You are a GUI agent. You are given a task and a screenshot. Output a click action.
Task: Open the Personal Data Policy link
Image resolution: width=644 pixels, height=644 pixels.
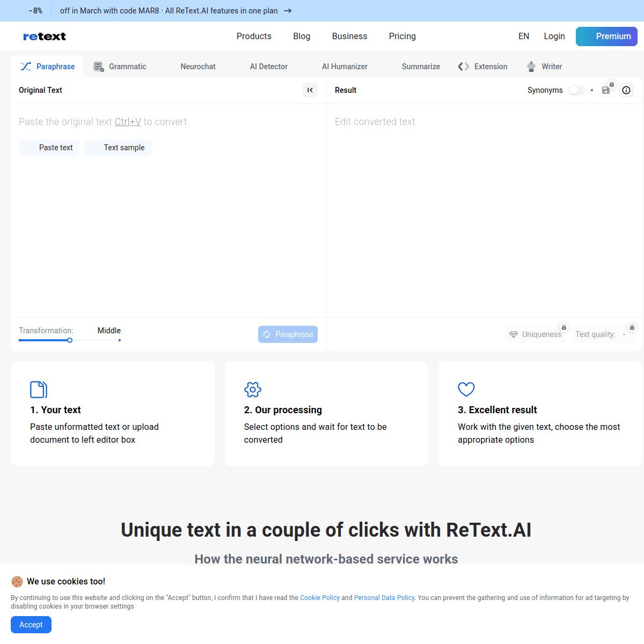pos(384,598)
